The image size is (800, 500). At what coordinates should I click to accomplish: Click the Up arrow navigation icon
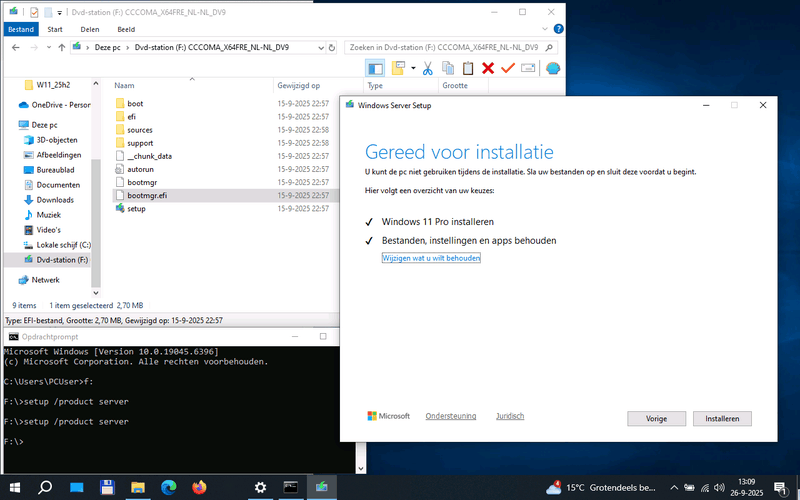point(63,47)
